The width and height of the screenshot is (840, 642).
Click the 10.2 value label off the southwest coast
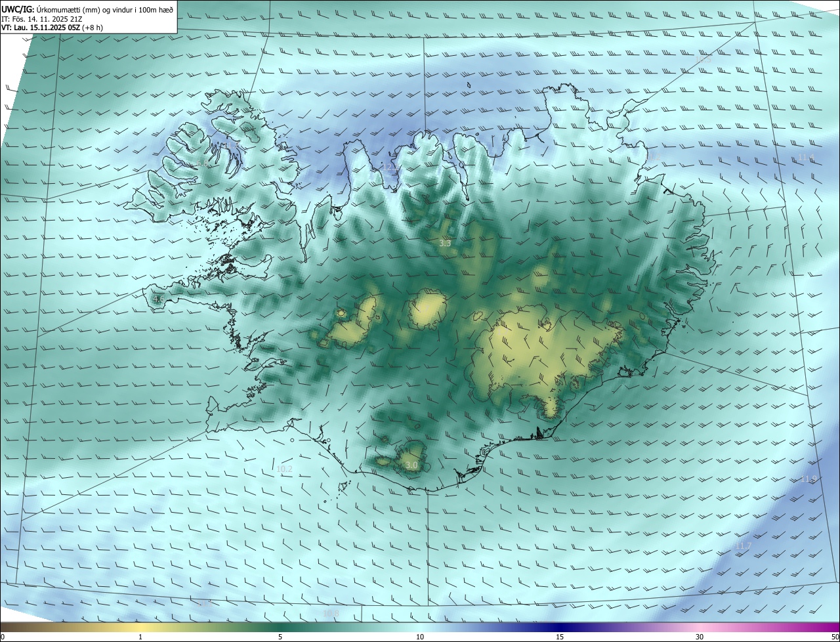284,469
